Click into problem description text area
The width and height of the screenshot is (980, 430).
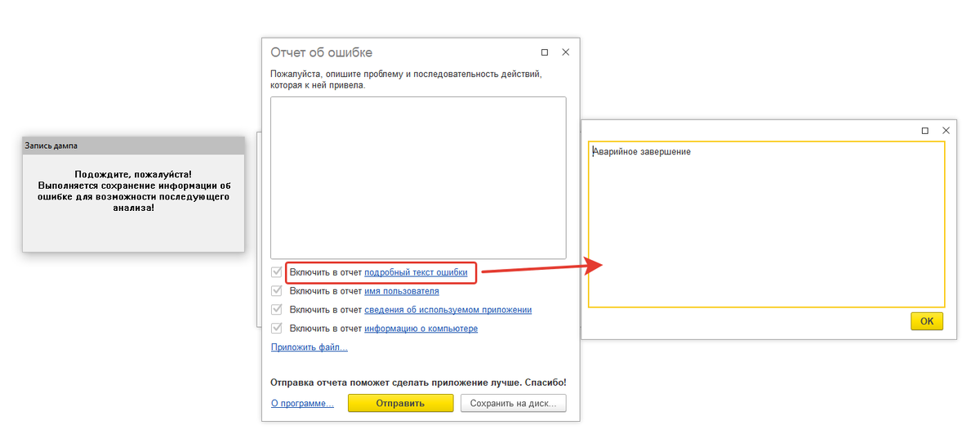418,177
